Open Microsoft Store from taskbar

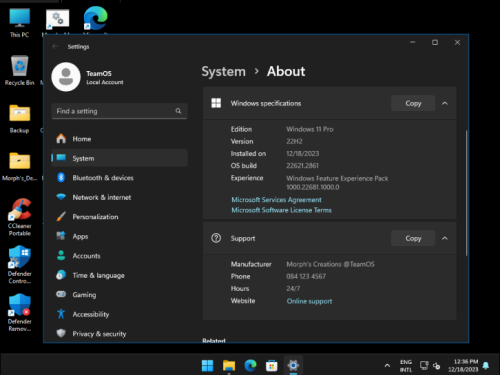coord(272,366)
